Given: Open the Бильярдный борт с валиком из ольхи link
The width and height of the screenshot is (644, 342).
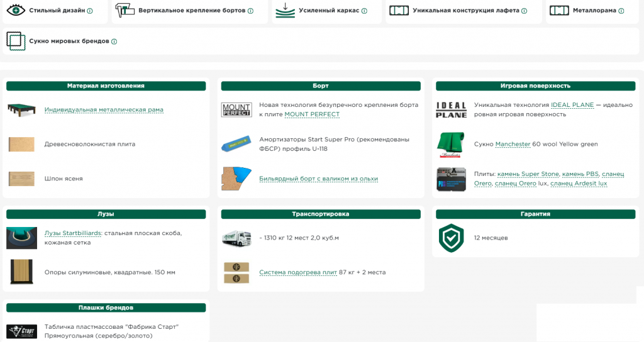Looking at the screenshot, I should tap(319, 179).
